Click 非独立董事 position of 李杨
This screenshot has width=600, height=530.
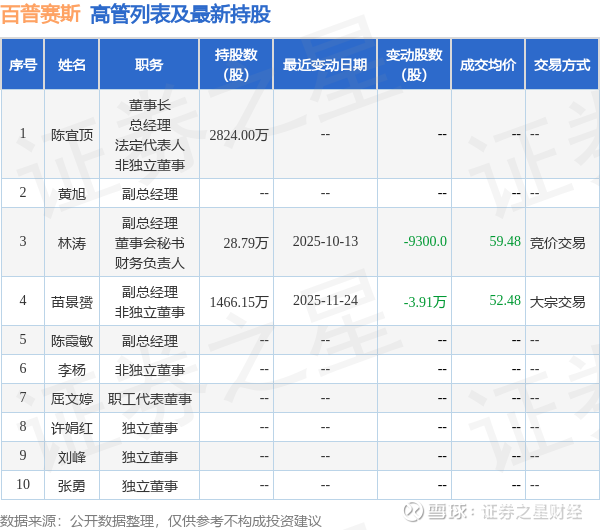point(150,370)
